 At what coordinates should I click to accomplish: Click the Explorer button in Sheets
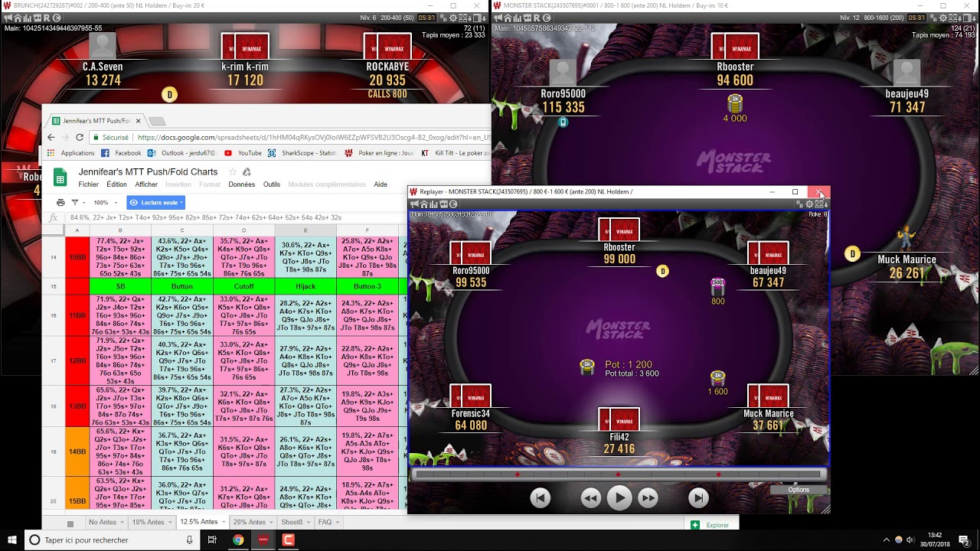click(x=711, y=525)
